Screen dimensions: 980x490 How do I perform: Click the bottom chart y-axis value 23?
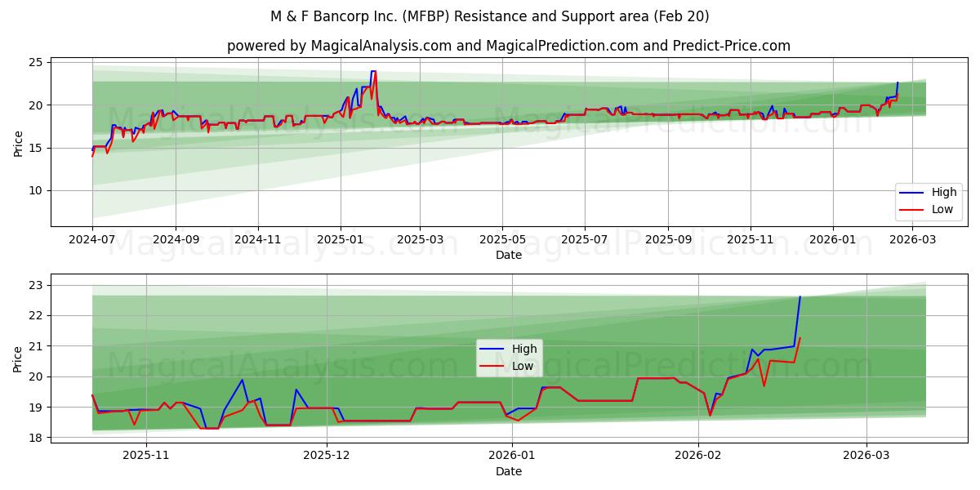coord(37,285)
